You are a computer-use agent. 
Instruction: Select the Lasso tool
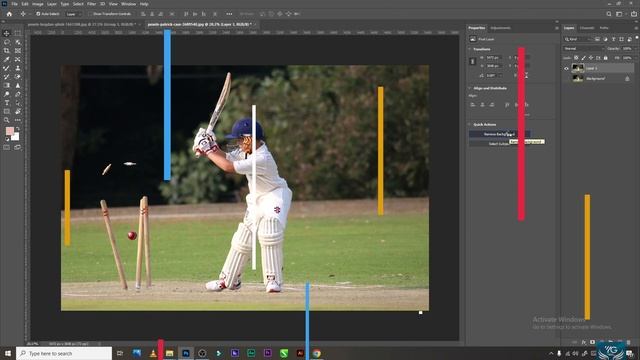coord(7,42)
